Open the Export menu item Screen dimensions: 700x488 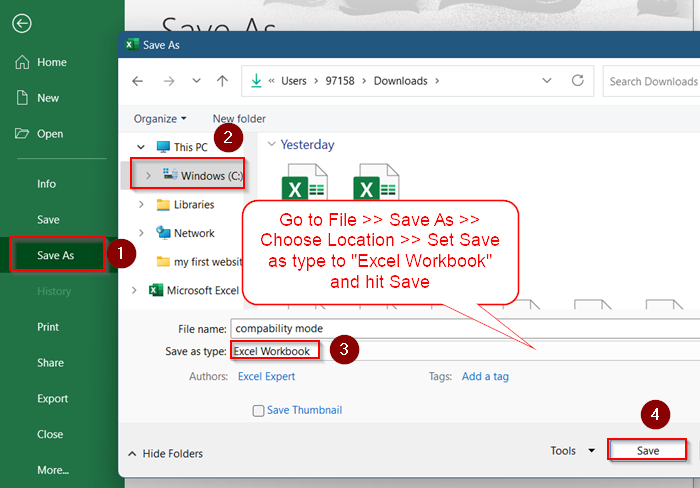pyautogui.click(x=53, y=399)
